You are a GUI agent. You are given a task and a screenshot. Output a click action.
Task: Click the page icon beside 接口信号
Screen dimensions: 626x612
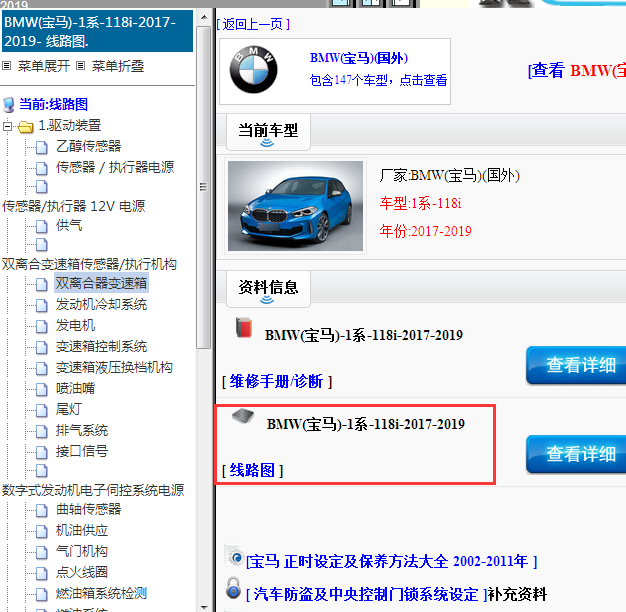[x=42, y=452]
